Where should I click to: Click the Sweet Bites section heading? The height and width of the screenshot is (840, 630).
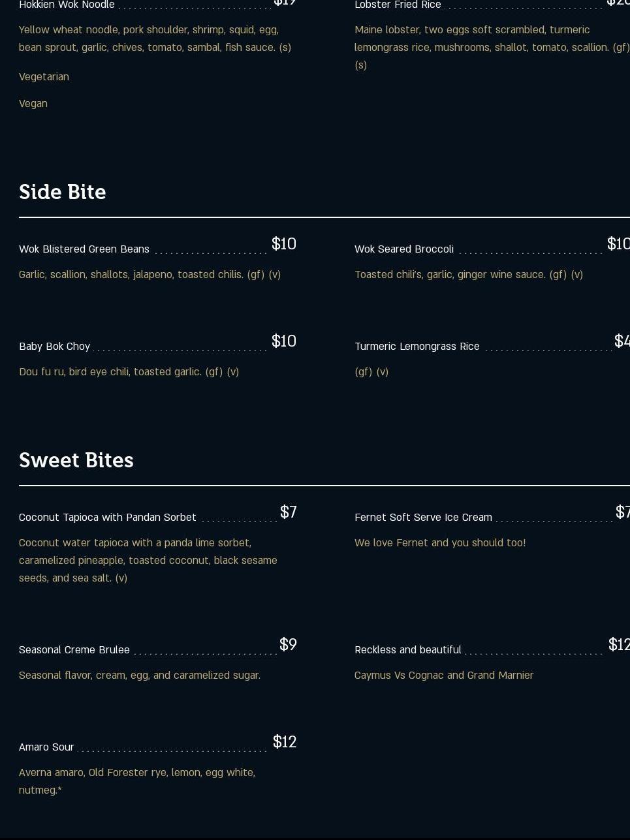[76, 460]
